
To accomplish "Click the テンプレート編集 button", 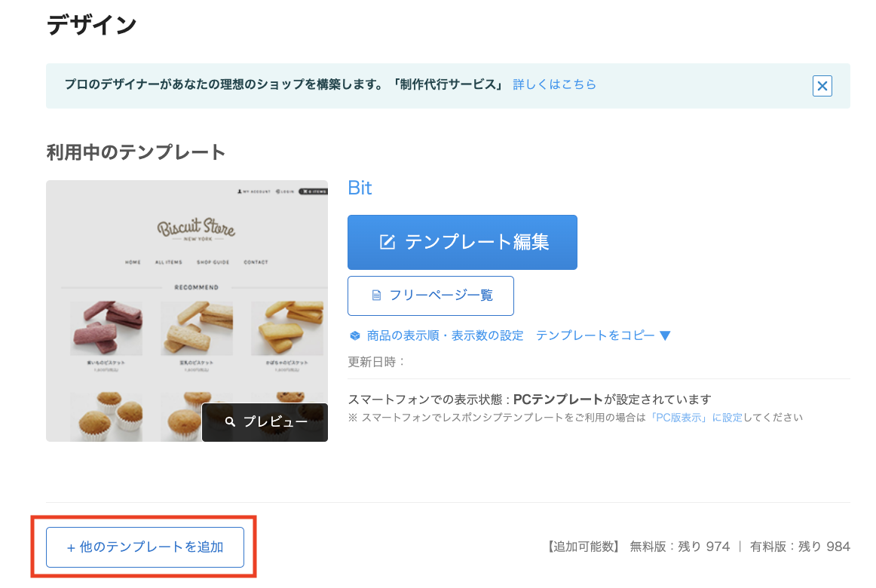I will click(462, 242).
